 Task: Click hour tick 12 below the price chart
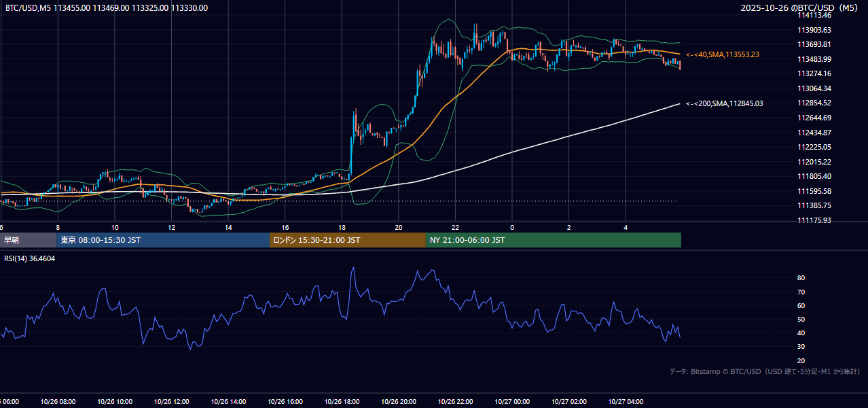click(171, 227)
